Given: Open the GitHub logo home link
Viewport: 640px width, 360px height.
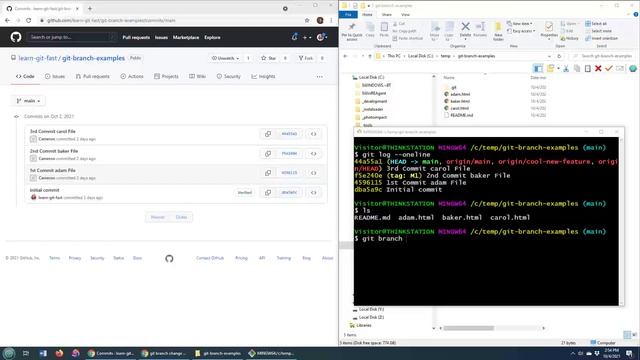Looking at the screenshot, I should click(x=16, y=37).
